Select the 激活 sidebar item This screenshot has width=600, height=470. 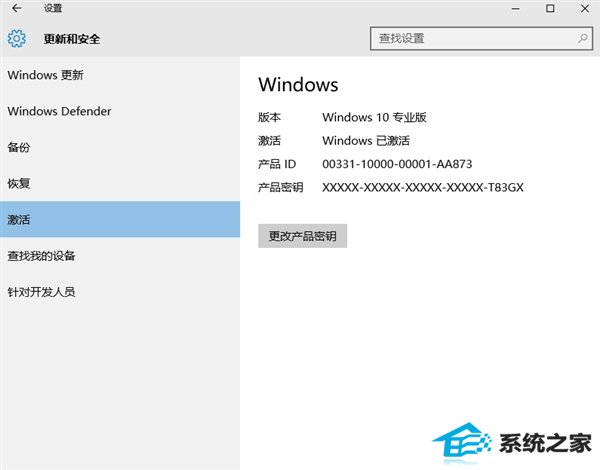(x=120, y=219)
